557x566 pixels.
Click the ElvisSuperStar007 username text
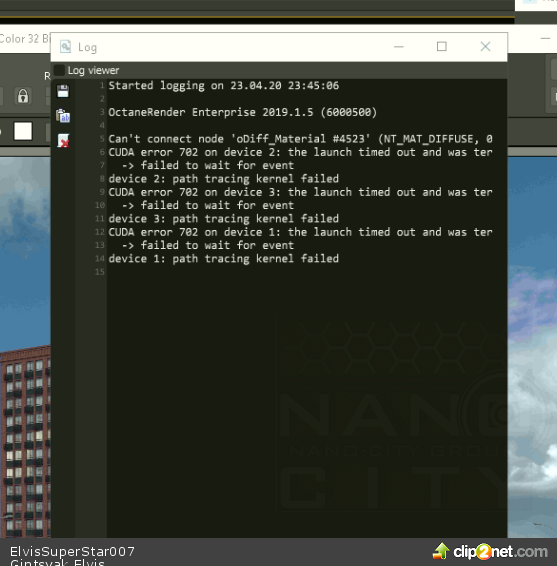(72, 552)
